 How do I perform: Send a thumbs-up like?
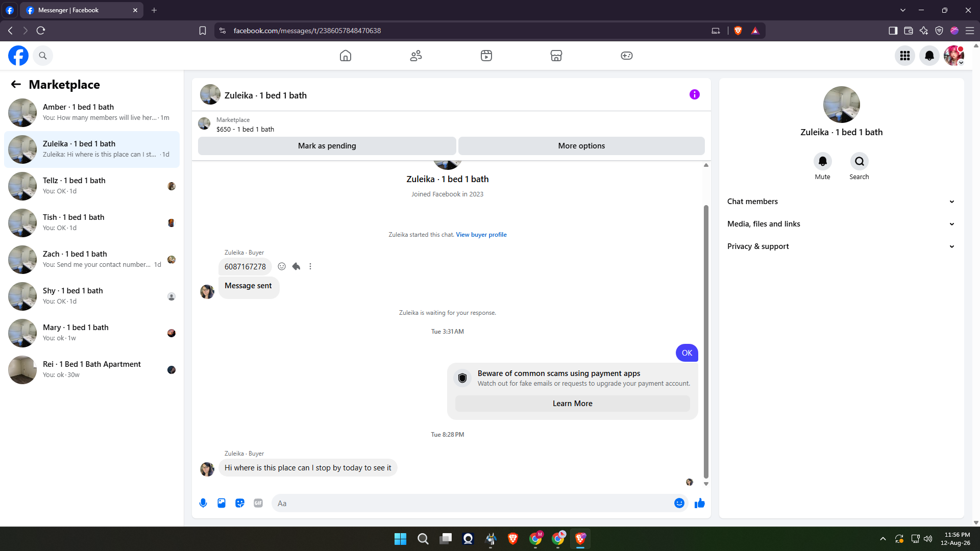tap(700, 503)
